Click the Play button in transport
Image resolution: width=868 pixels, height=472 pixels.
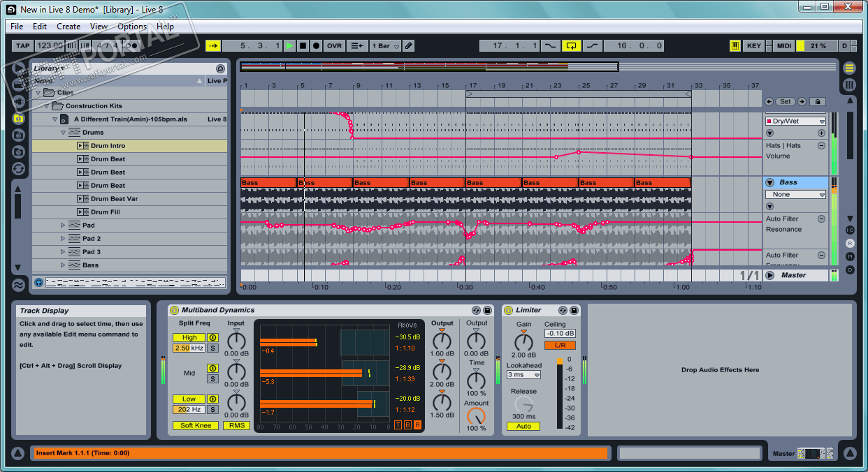pyautogui.click(x=289, y=45)
